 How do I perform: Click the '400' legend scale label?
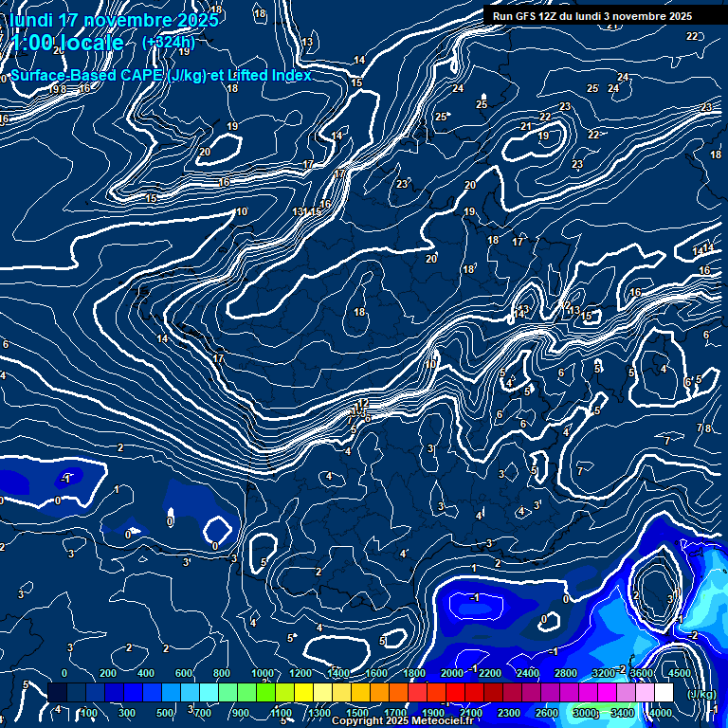click(x=146, y=673)
